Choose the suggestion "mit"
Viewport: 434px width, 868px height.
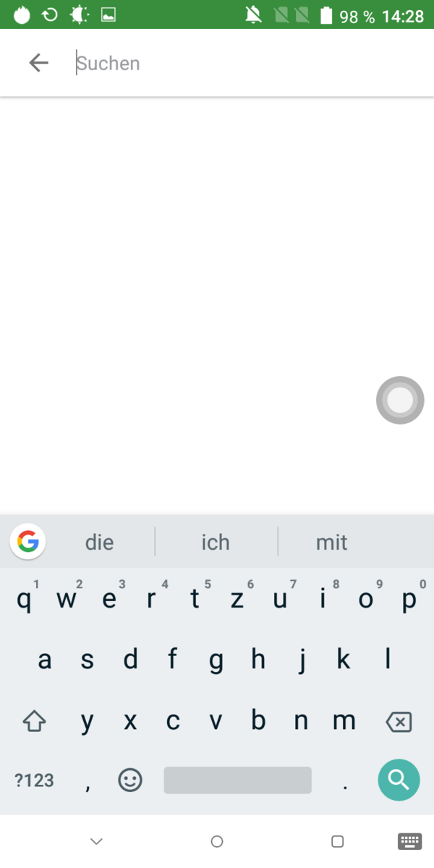pos(332,542)
